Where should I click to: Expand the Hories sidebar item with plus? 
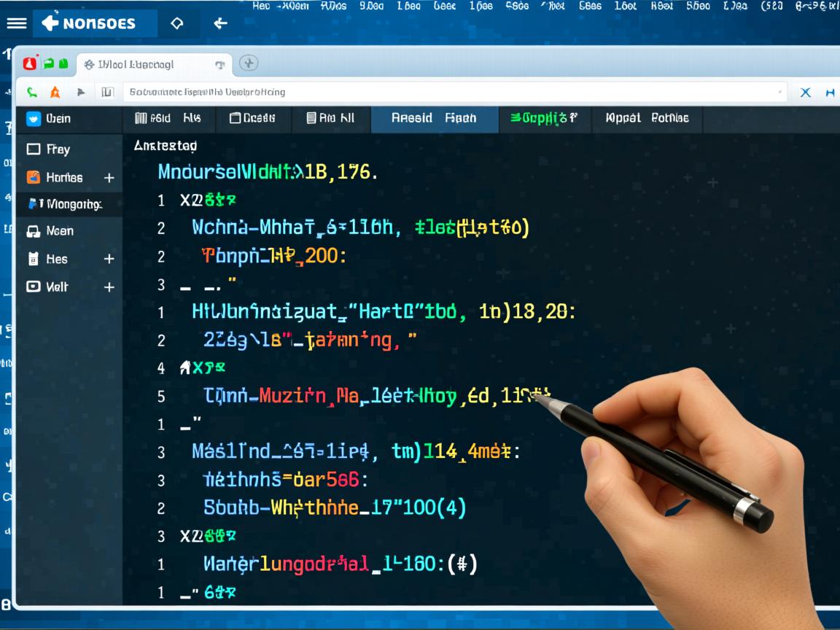[x=109, y=177]
